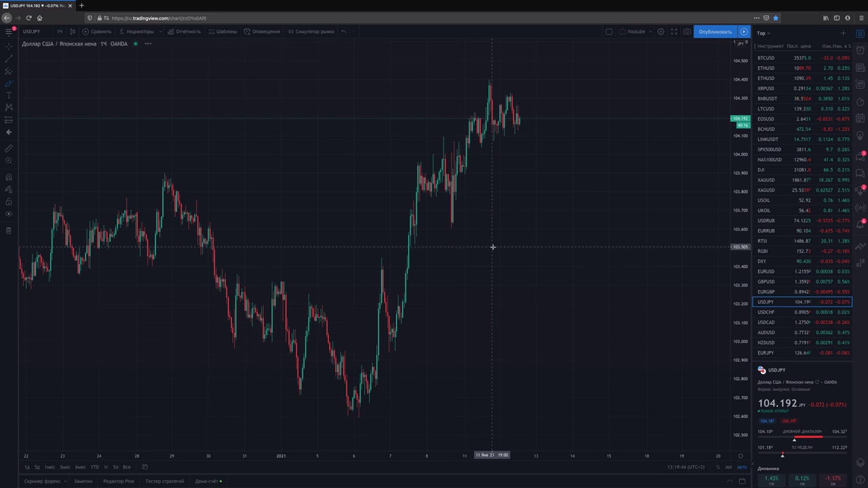Toggle hide all drawings eye icon
868x488 pixels.
(9, 213)
